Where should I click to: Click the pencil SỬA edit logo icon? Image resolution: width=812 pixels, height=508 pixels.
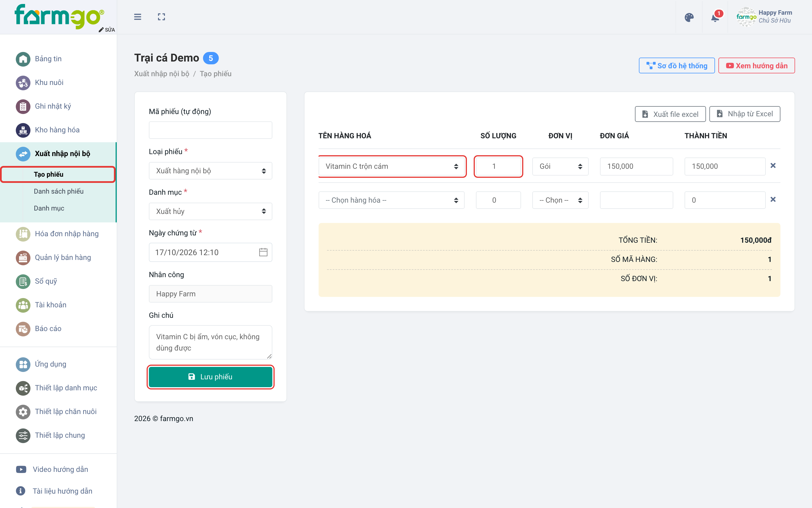tap(101, 30)
